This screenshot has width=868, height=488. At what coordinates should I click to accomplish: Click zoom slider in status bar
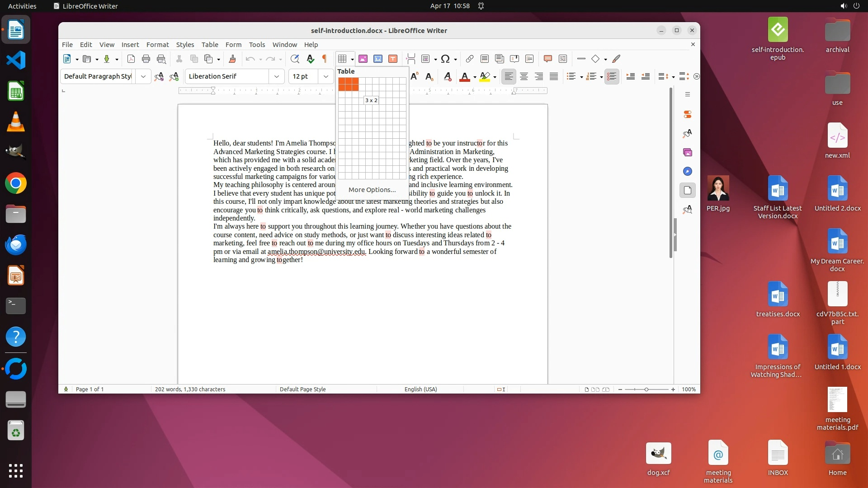pos(646,389)
